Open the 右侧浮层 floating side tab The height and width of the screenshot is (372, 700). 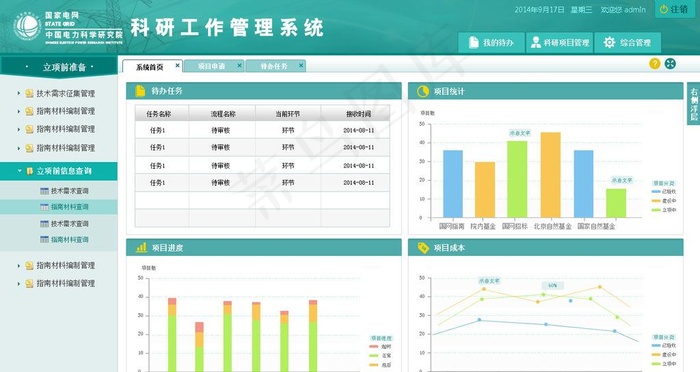[x=694, y=104]
